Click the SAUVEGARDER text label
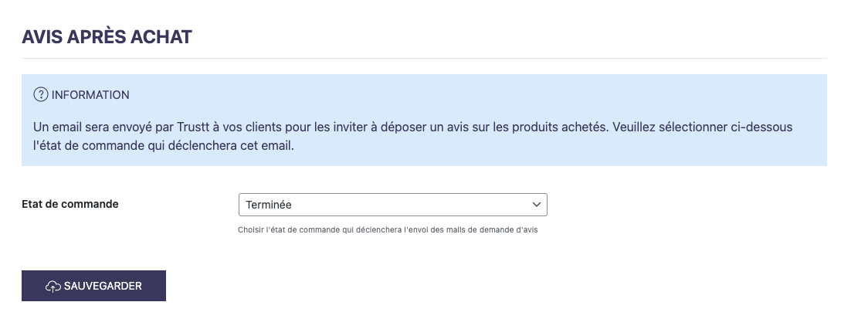Image resolution: width=868 pixels, height=319 pixels. click(103, 286)
